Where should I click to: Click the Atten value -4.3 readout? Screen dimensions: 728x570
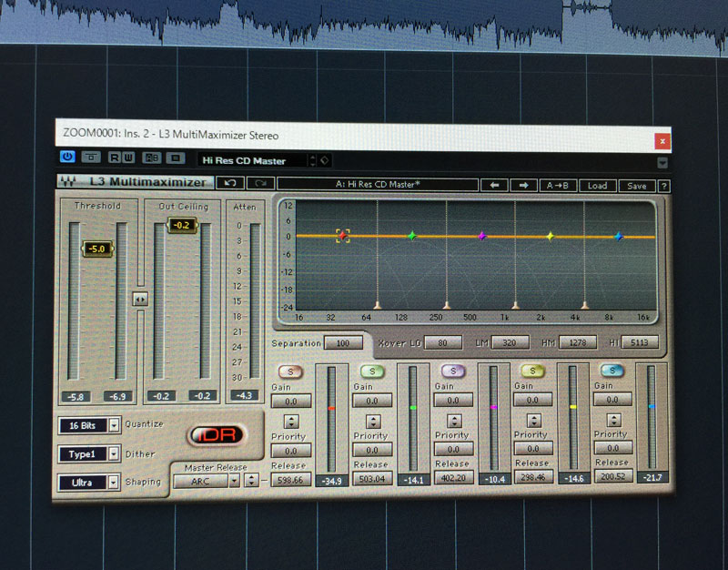244,395
